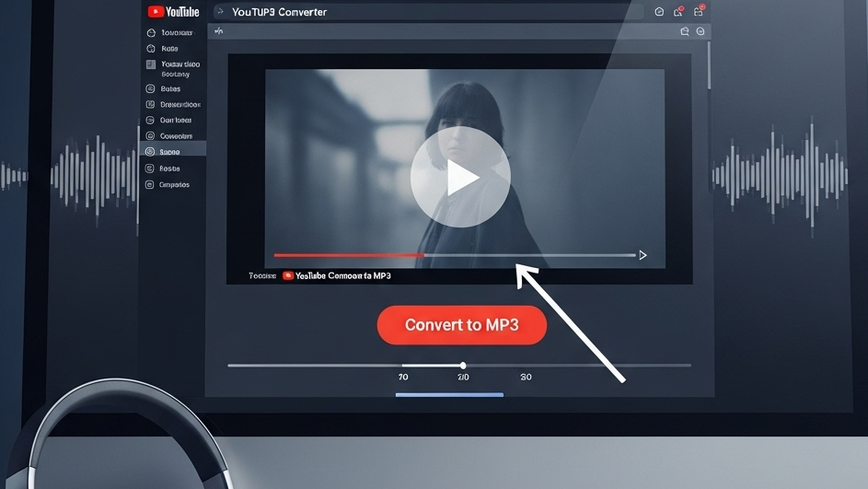Click the far-right header icon with red badge
The width and height of the screenshot is (868, 489).
[x=699, y=11]
